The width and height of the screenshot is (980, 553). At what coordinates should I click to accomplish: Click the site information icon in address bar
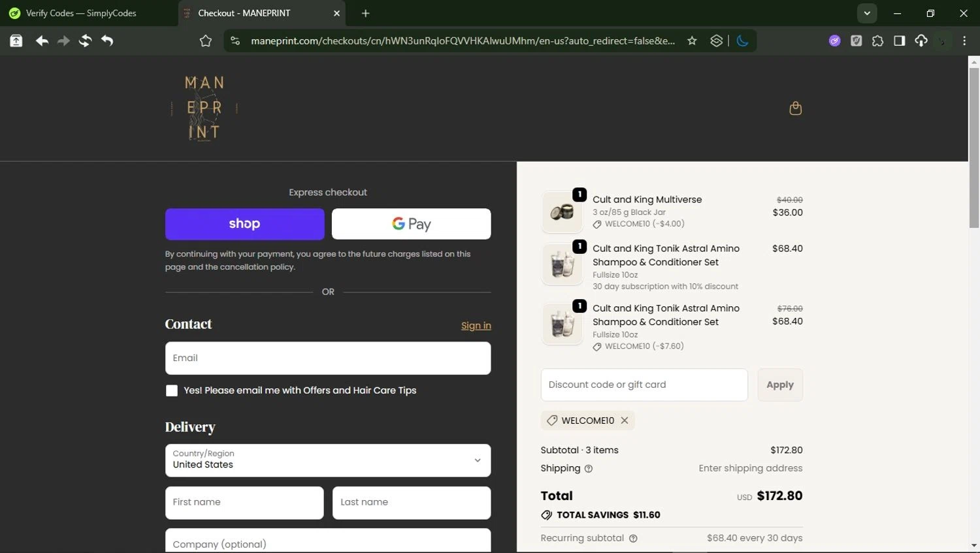point(235,41)
